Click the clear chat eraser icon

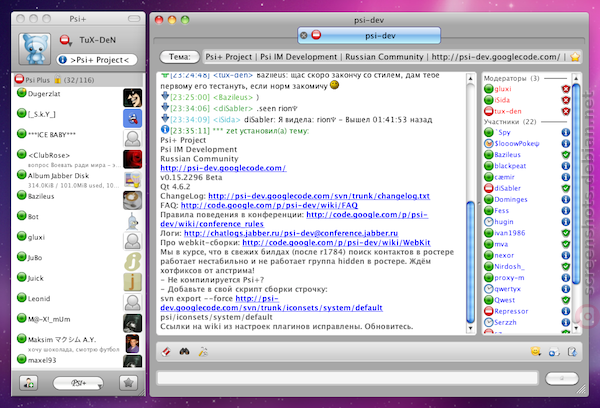pyautogui.click(x=166, y=352)
